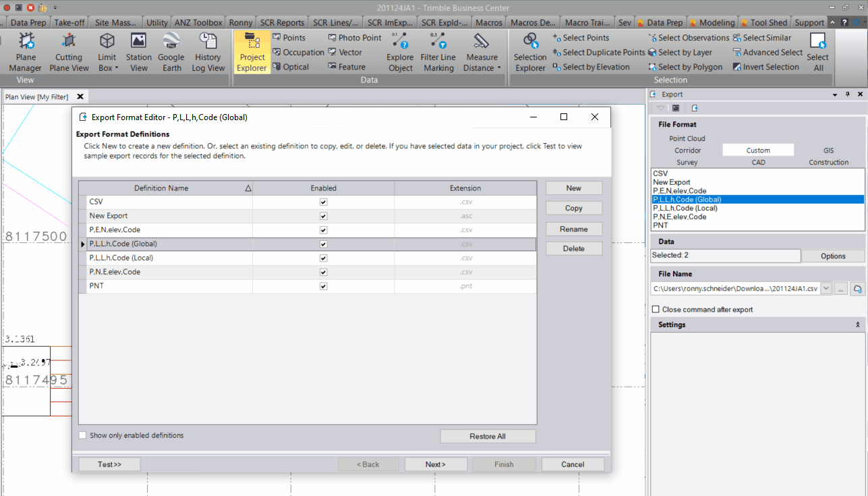Click Select by Polygon
This screenshot has height=496, width=868.
[x=686, y=67]
